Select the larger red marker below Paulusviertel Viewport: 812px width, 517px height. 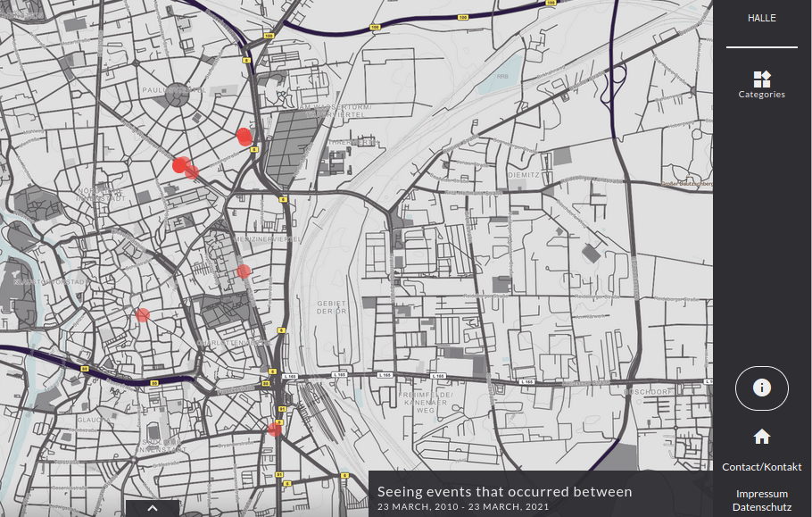[x=180, y=164]
